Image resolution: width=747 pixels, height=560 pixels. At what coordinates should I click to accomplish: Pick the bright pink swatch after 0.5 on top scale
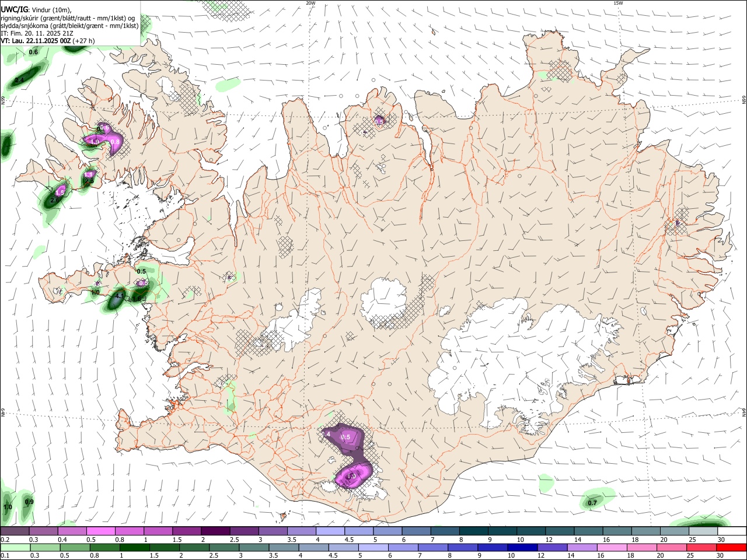[100, 531]
